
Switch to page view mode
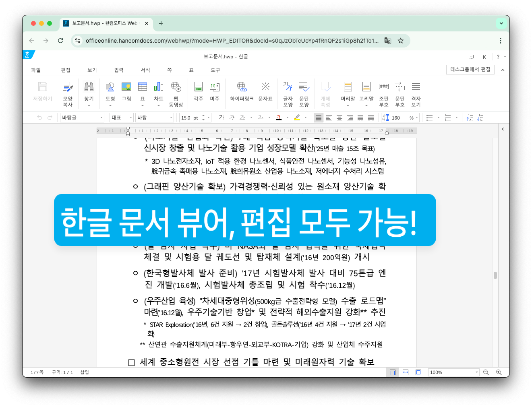[x=393, y=372]
